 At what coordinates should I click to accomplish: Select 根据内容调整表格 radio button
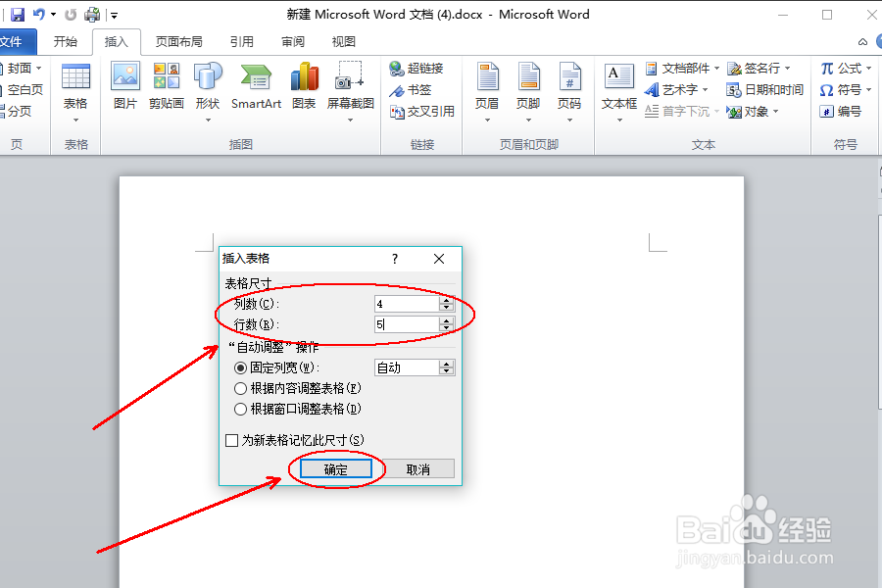240,388
